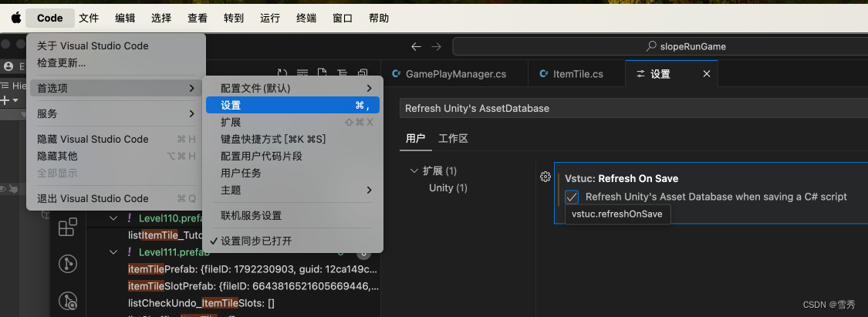Select 设置 in the preferences submenu
This screenshot has height=317, width=868.
click(x=293, y=105)
